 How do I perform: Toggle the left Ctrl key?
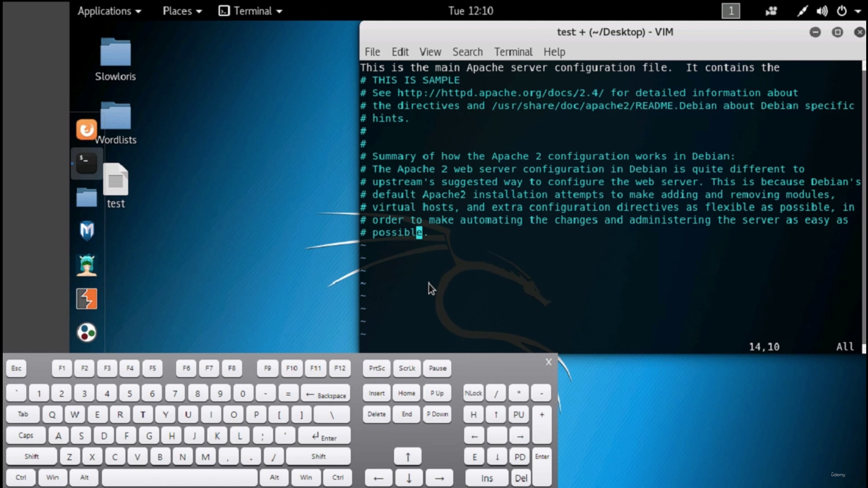click(x=21, y=477)
